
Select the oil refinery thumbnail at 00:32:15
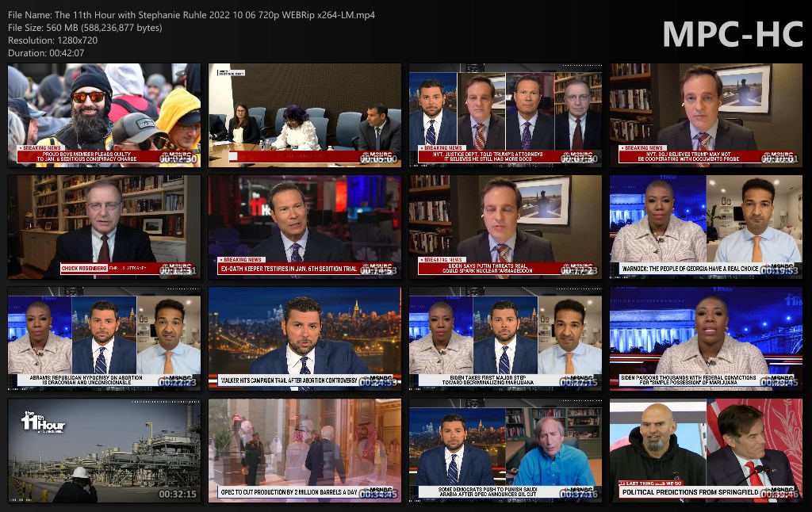[x=104, y=450]
